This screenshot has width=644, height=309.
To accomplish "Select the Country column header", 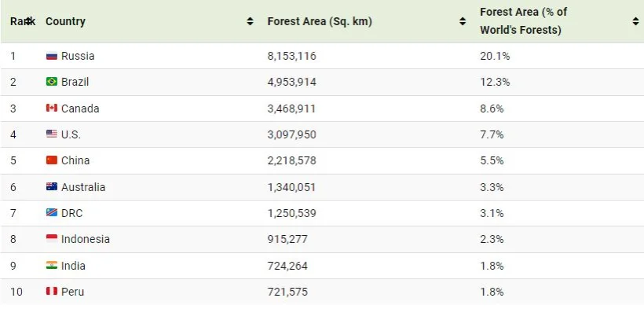I will [x=65, y=21].
